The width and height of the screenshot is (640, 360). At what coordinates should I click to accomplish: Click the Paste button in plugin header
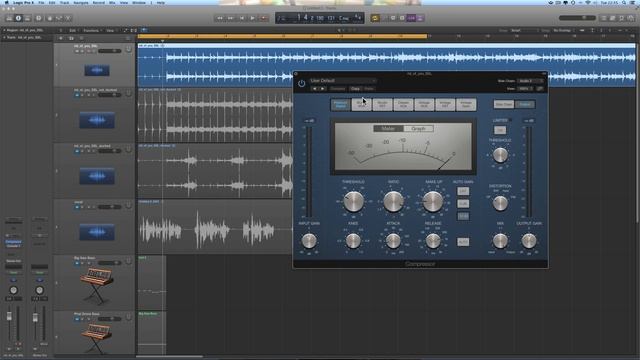pos(369,89)
